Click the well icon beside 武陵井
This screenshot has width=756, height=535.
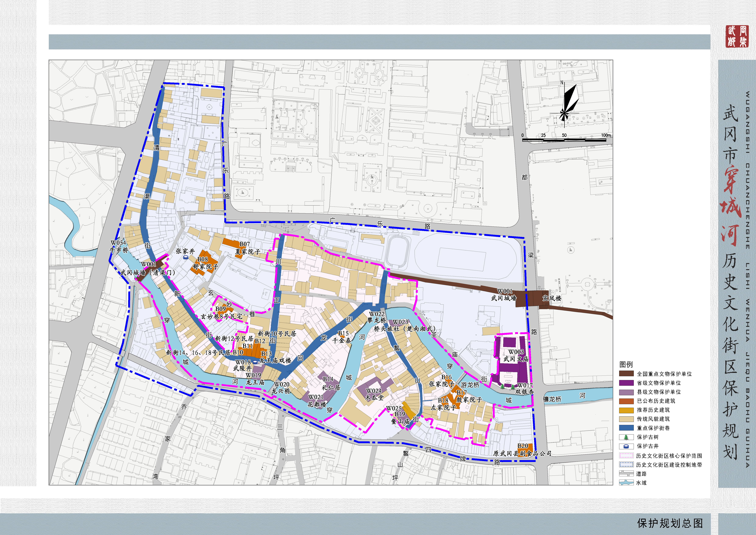click(x=255, y=363)
